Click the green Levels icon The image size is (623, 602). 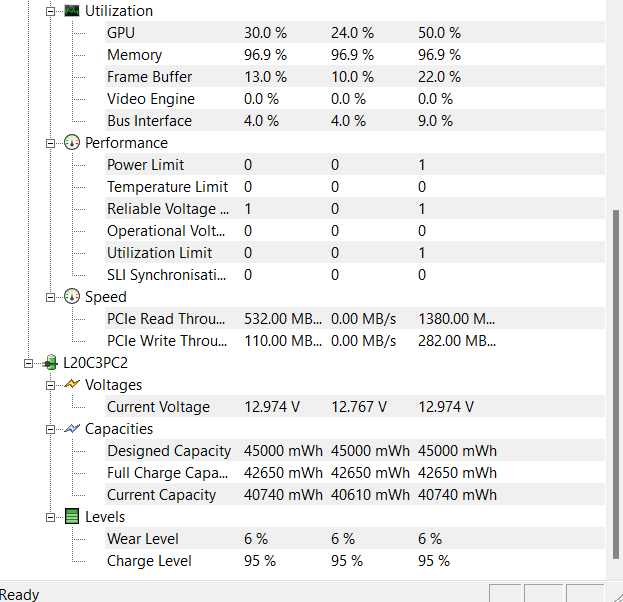(72, 517)
